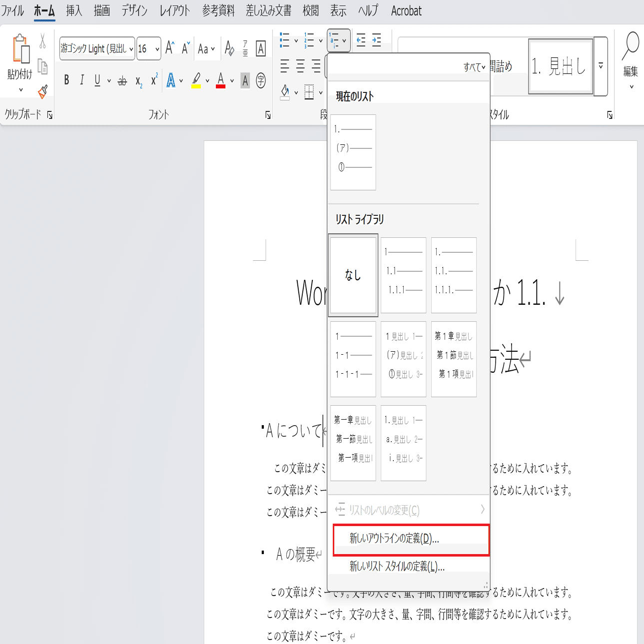Viewport: 644px width, 644px height.
Task: Open the Text Effects icon
Action: (x=170, y=80)
